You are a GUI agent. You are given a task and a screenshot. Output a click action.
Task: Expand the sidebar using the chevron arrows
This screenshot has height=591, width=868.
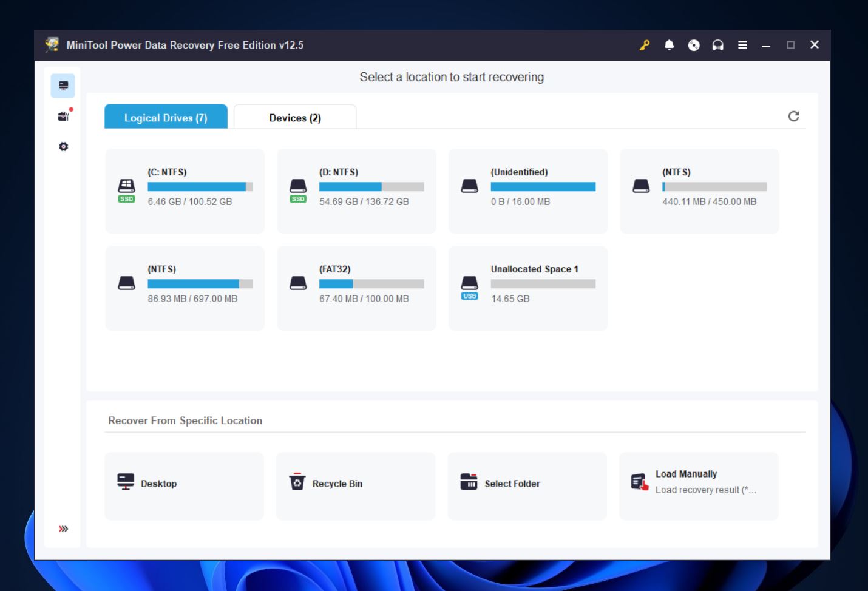63,529
